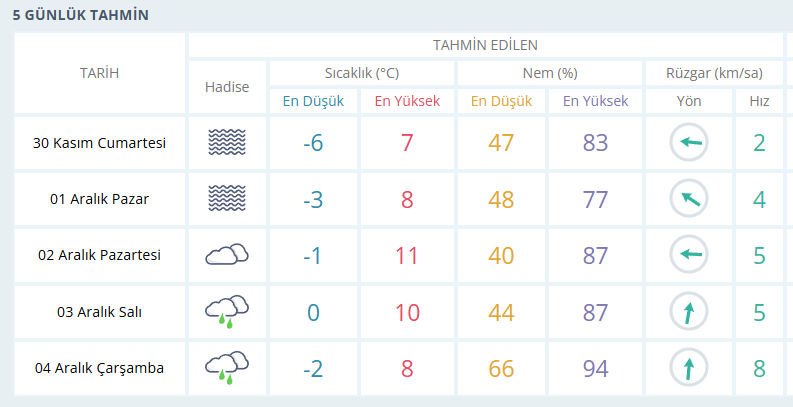The image size is (793, 407).
Task: Click the cloudy icon for 02 Aralık Pazartesi
Action: 226,255
